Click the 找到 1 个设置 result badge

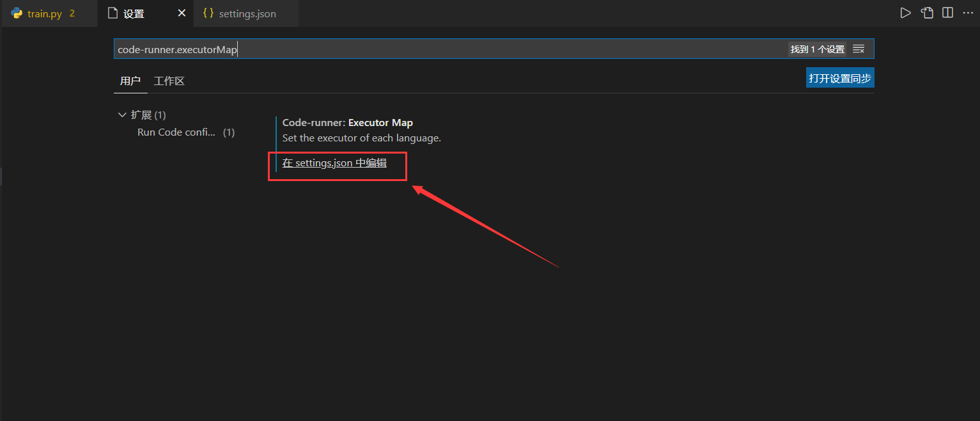click(817, 48)
